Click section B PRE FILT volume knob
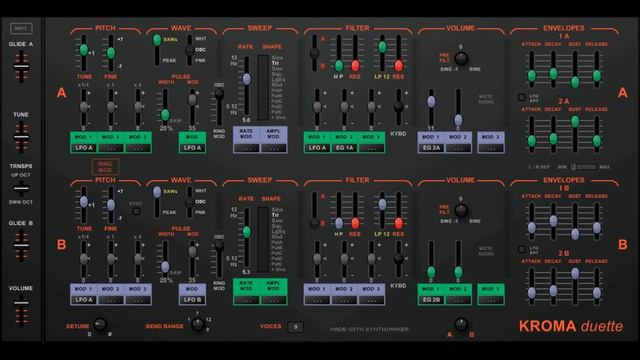Viewport: 640px width, 360px height. (x=461, y=210)
